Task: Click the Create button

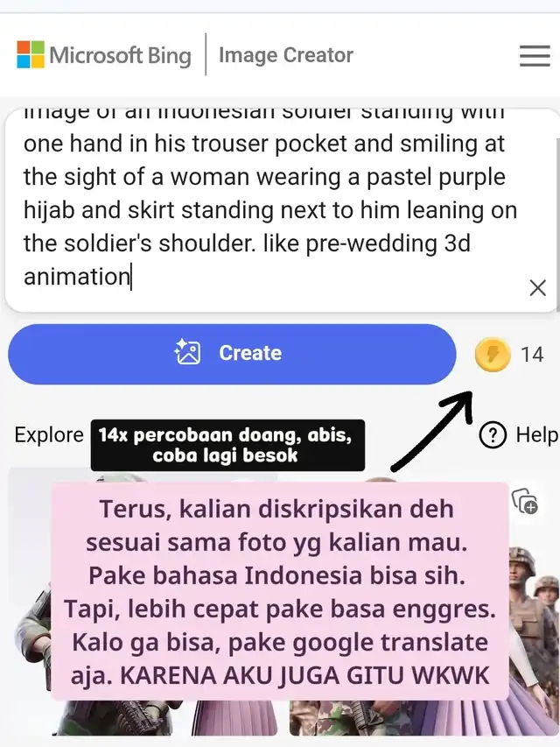Action: pyautogui.click(x=232, y=354)
